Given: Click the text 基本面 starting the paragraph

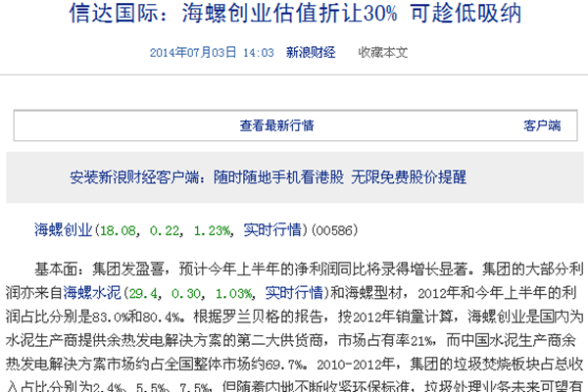Looking at the screenshot, I should coord(56,269).
